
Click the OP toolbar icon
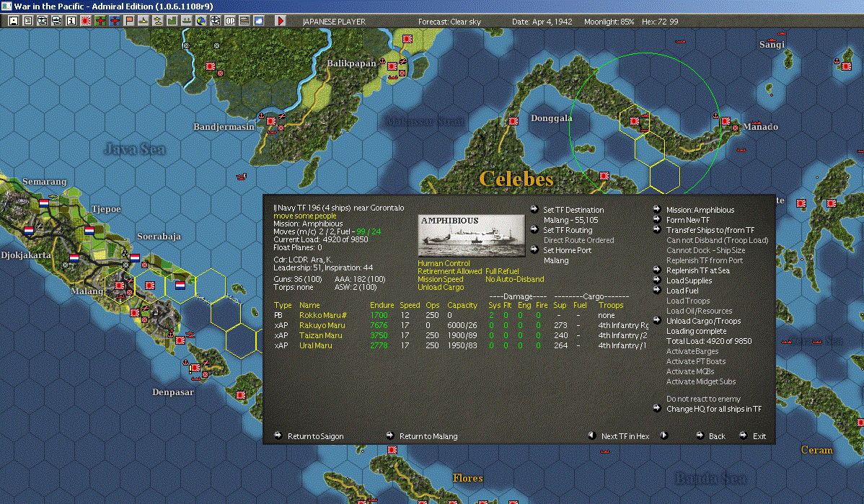(x=230, y=21)
